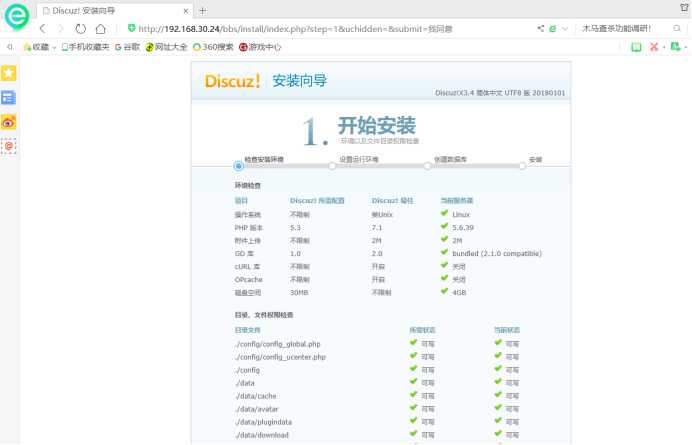Screen dimensions: 692x445
Task: Click the 360 browser logo icon
Action: 17,16
